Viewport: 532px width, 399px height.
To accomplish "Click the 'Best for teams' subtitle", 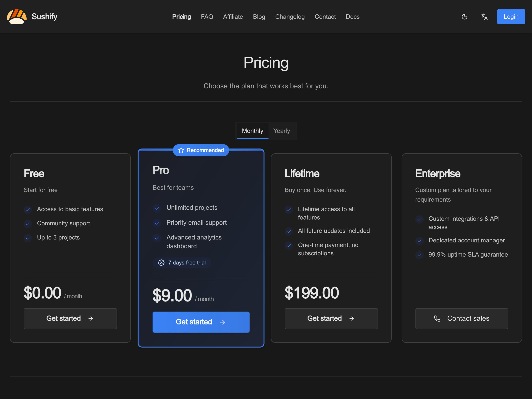I will (x=173, y=187).
